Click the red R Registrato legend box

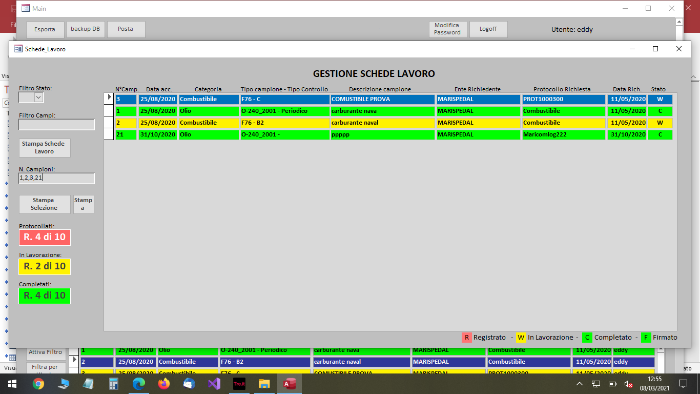467,338
